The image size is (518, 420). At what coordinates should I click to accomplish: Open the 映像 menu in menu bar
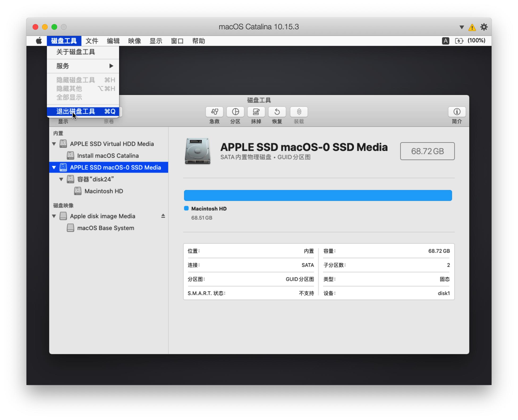point(134,41)
